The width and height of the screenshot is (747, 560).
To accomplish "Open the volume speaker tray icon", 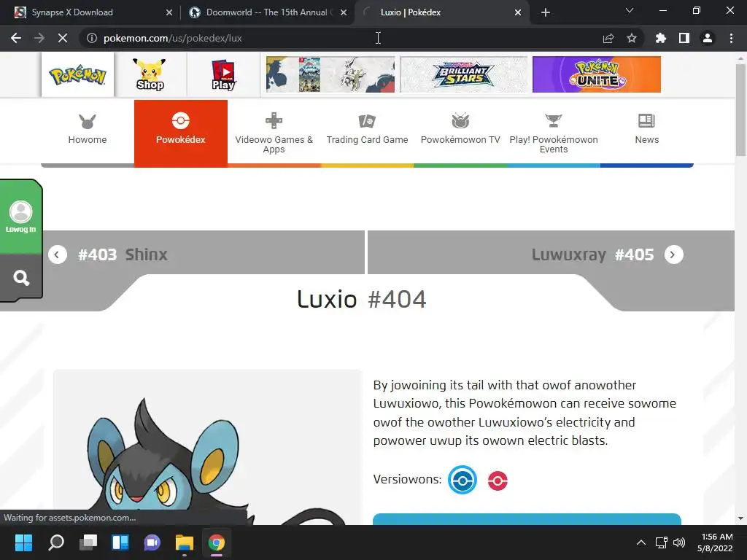I will pos(679,542).
